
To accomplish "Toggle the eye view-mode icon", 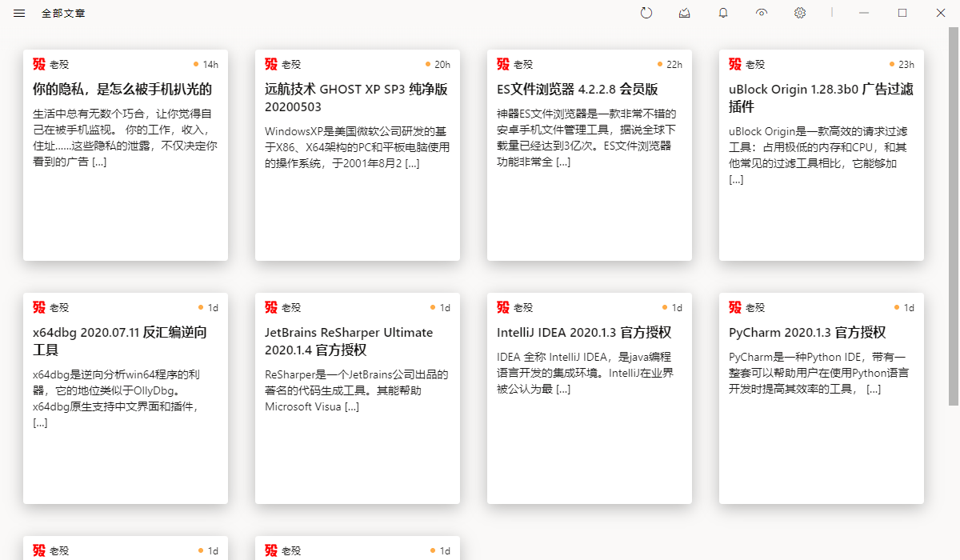I will coord(762,13).
